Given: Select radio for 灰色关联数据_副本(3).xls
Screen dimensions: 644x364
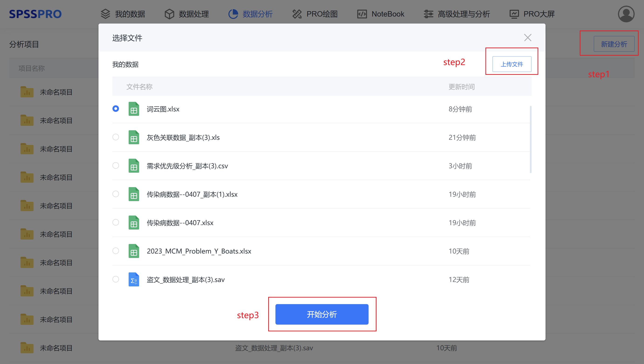Looking at the screenshot, I should (x=115, y=137).
